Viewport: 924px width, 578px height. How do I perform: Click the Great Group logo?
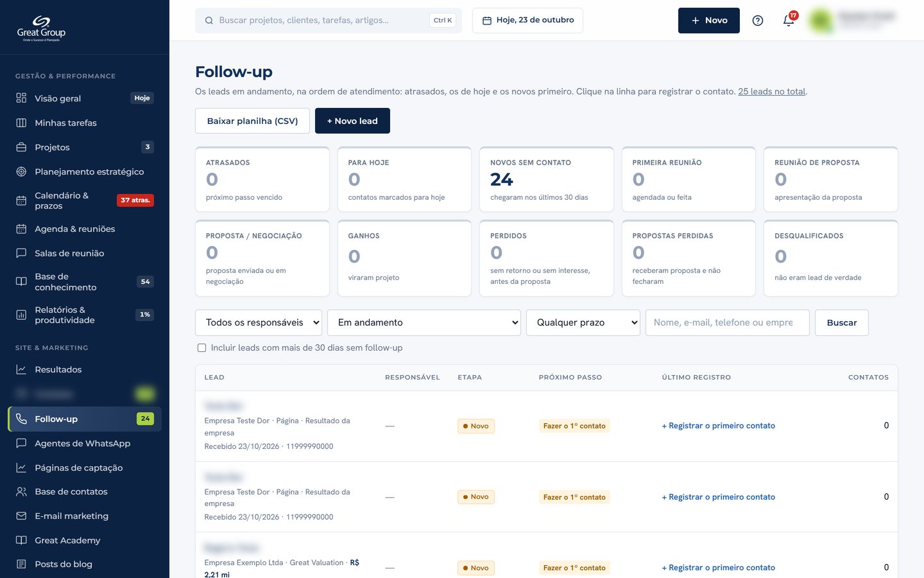[x=41, y=28]
